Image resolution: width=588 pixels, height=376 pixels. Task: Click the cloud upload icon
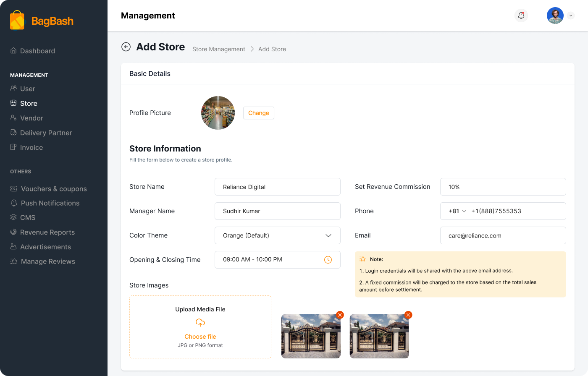[200, 323]
